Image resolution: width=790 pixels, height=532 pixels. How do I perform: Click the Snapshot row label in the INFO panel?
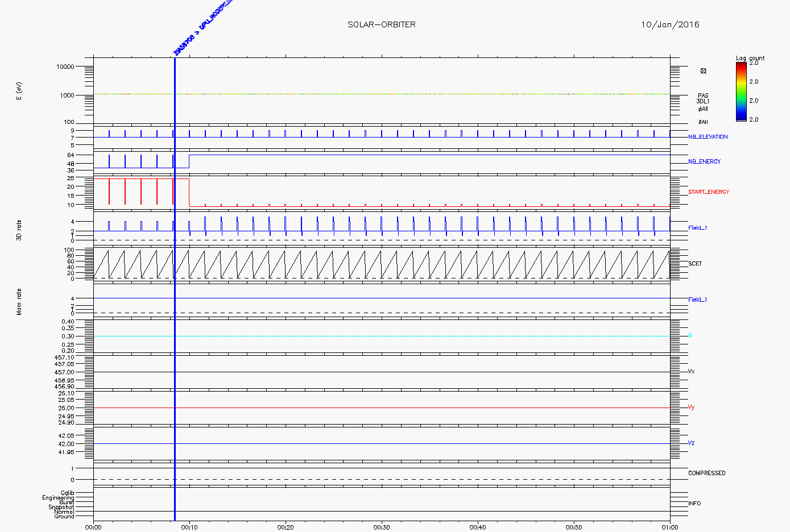click(x=61, y=507)
